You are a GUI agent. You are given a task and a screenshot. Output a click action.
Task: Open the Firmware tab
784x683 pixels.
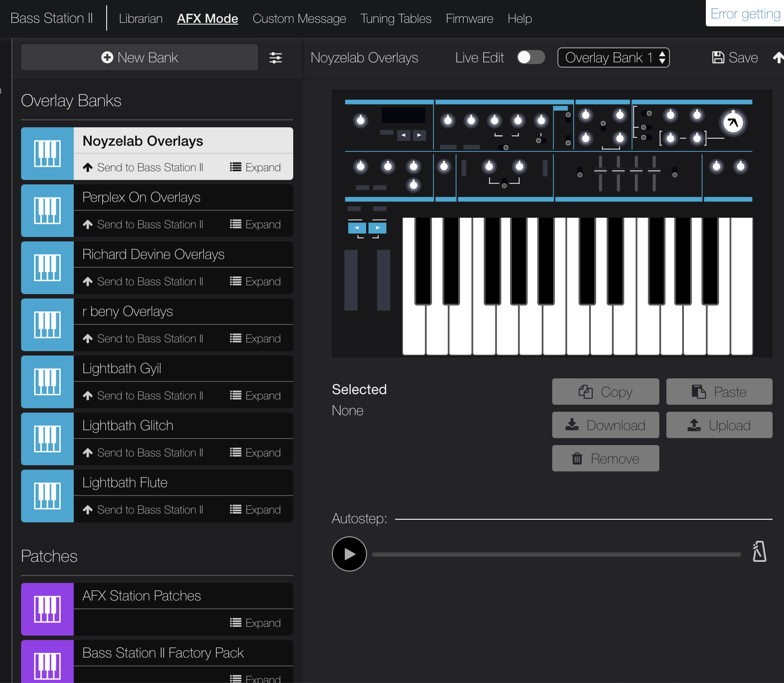pos(470,18)
